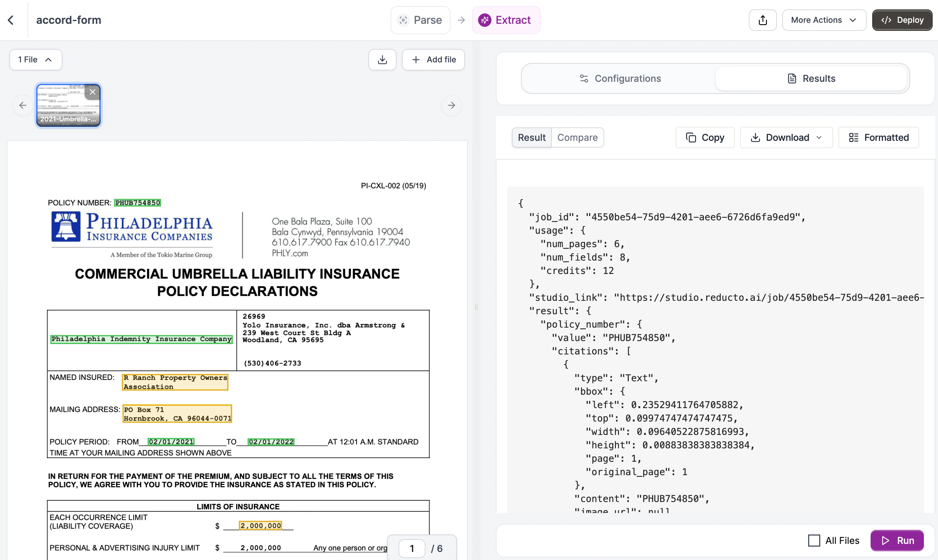
Task: Click the highlighted end date 02/01/2022
Action: tap(271, 442)
